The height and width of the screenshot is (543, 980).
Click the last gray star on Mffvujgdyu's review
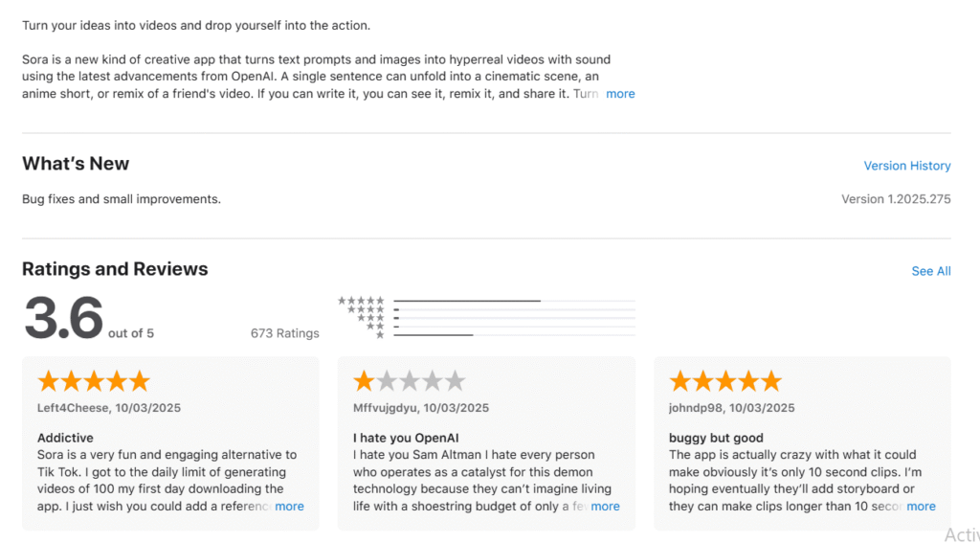456,381
